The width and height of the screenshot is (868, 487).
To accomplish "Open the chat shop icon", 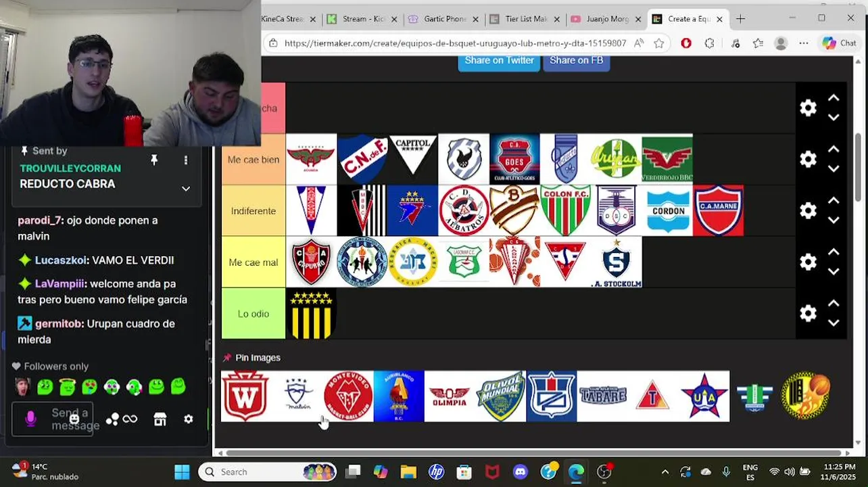I will (160, 419).
